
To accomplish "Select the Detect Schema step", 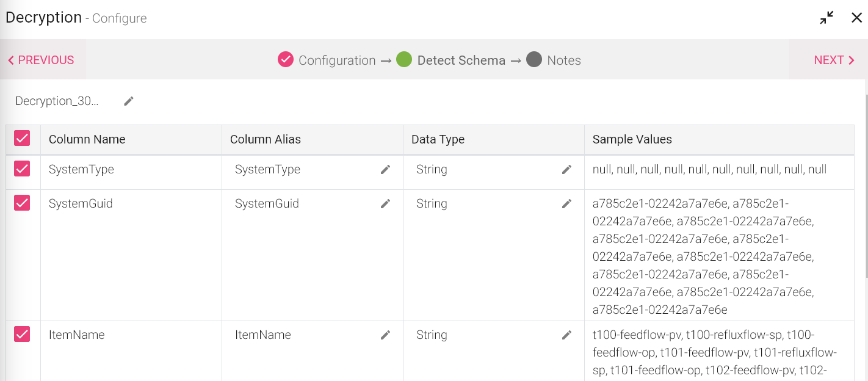I will click(451, 60).
